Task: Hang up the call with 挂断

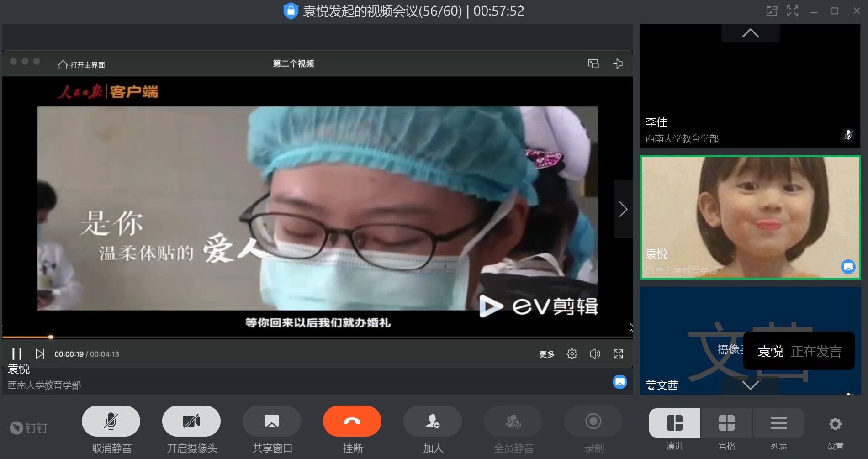Action: click(352, 421)
